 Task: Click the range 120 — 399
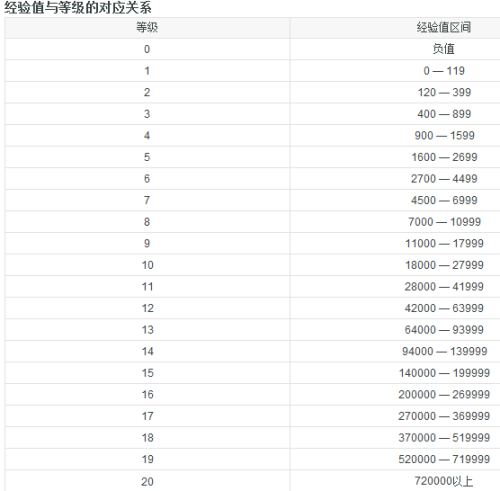(444, 92)
